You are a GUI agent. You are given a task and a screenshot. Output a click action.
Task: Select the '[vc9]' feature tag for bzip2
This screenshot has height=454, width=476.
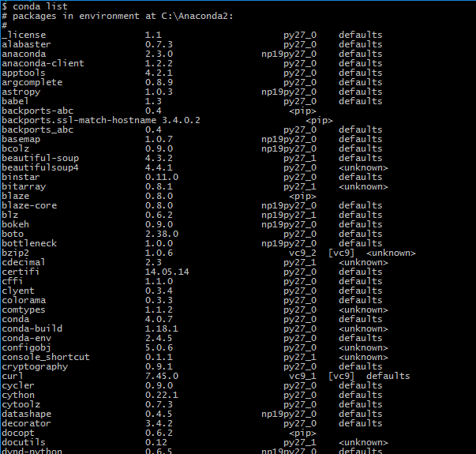pyautogui.click(x=342, y=253)
